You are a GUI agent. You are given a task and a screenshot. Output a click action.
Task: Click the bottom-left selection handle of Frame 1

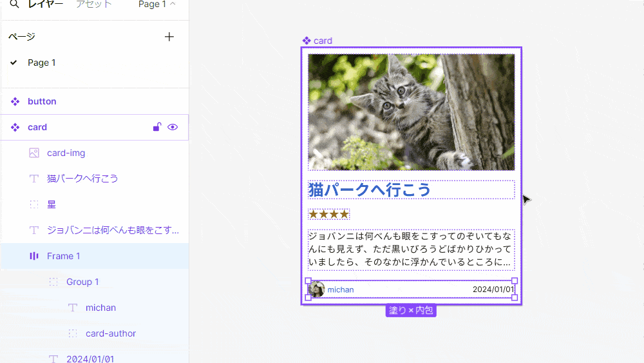click(308, 298)
